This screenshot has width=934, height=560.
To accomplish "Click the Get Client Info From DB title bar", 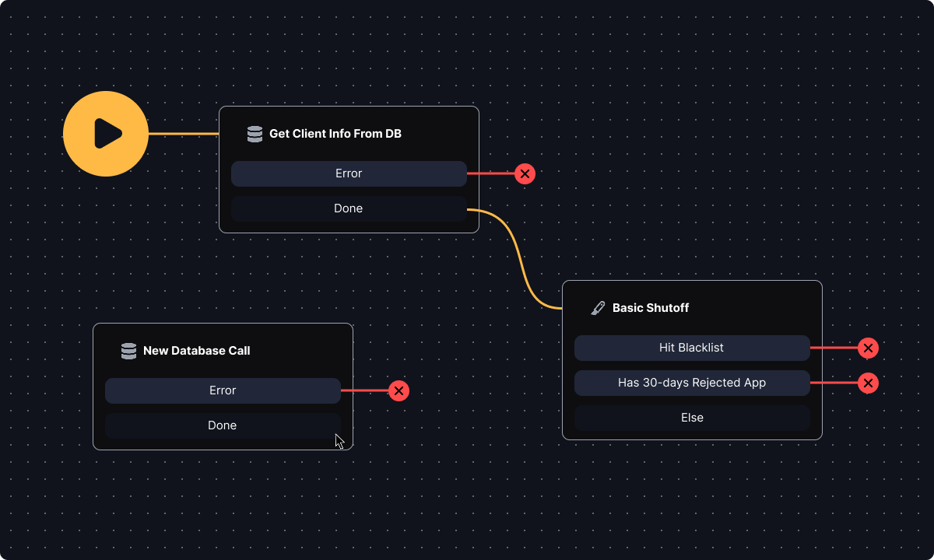I will 335,134.
